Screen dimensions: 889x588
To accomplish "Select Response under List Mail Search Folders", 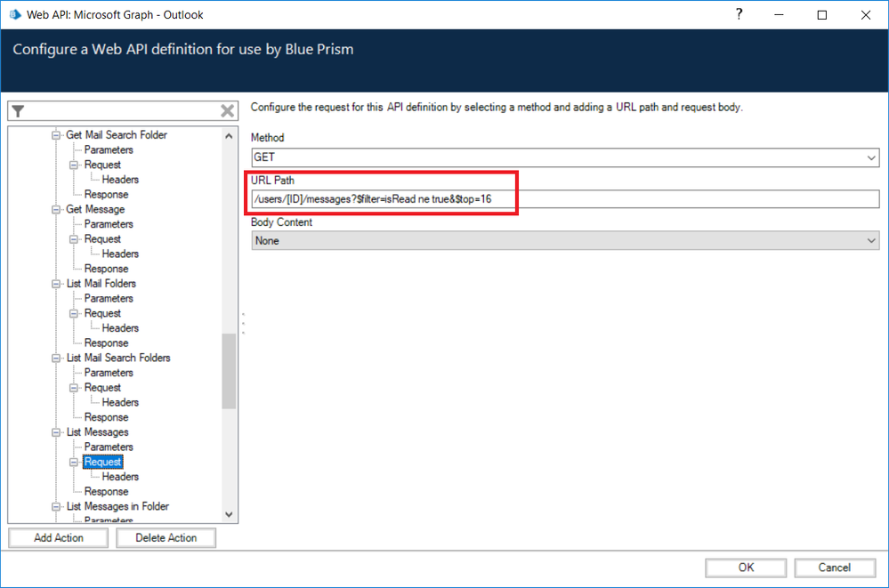I will click(x=106, y=417).
